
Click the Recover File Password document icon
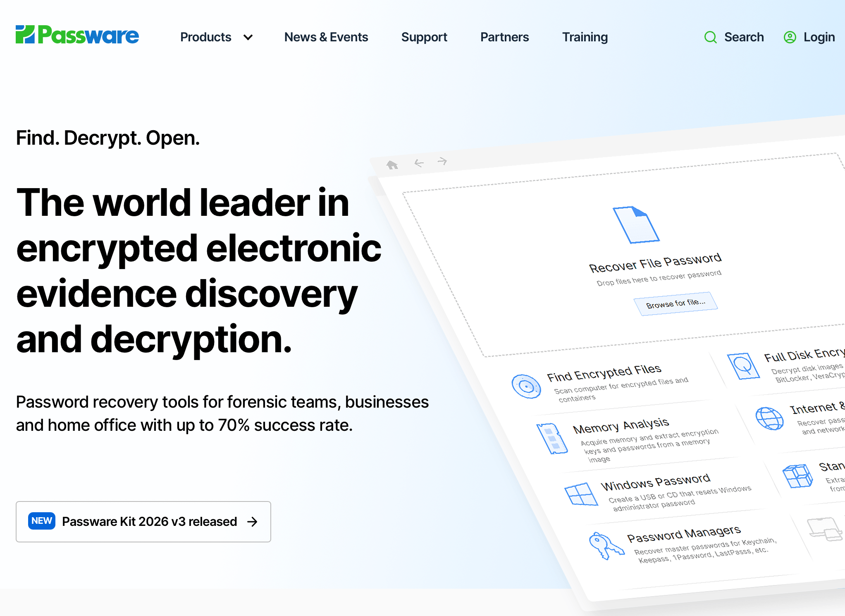point(636,224)
